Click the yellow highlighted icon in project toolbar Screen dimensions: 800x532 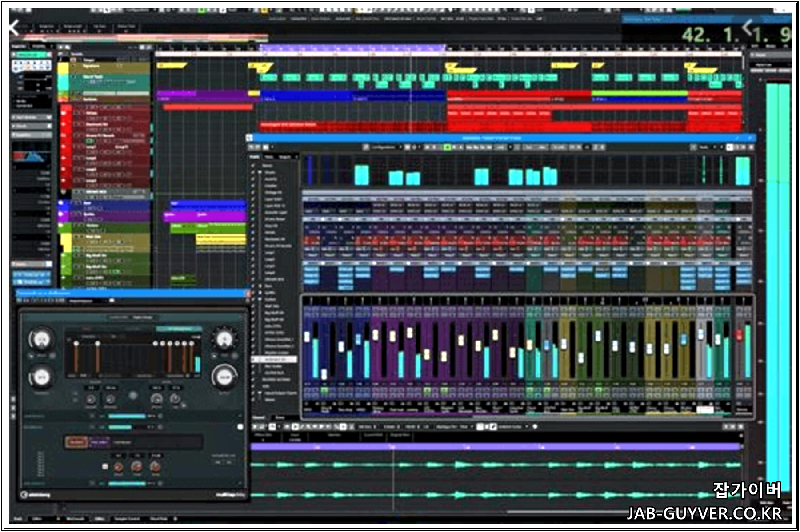[x=264, y=9]
